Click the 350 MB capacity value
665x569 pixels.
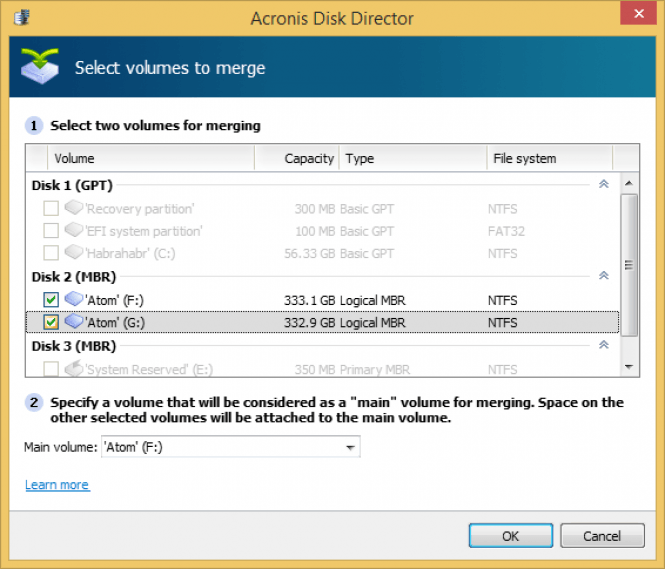tap(315, 369)
